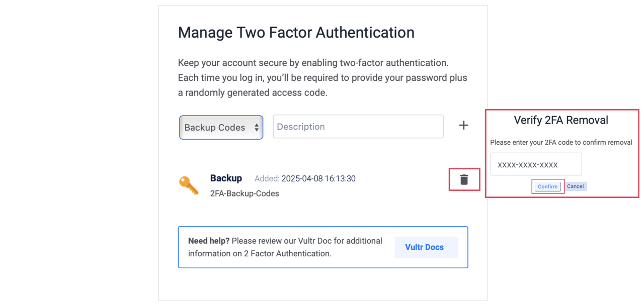Open the dropdown showing Backup Codes
This screenshot has width=644, height=307.
tap(221, 127)
